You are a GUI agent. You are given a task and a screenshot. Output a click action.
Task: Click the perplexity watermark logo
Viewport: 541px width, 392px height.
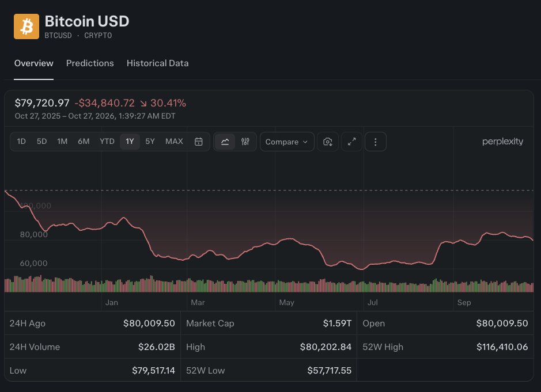(503, 142)
